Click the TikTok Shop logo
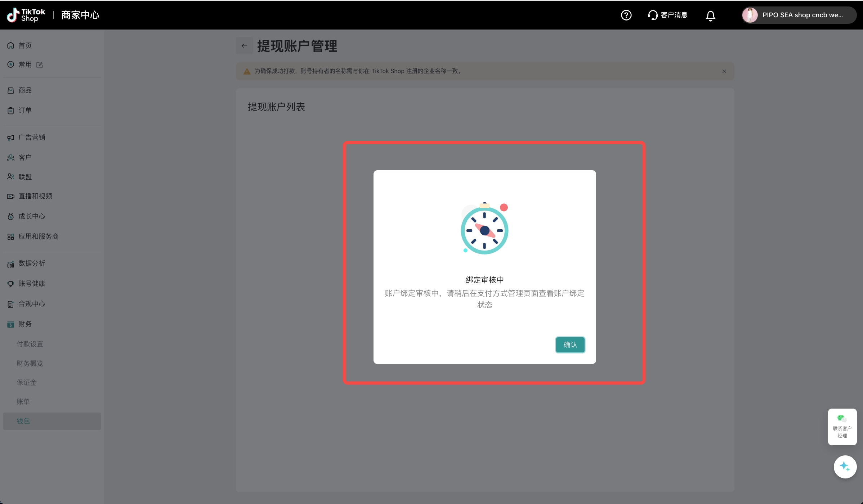The height and width of the screenshot is (504, 863). [26, 15]
